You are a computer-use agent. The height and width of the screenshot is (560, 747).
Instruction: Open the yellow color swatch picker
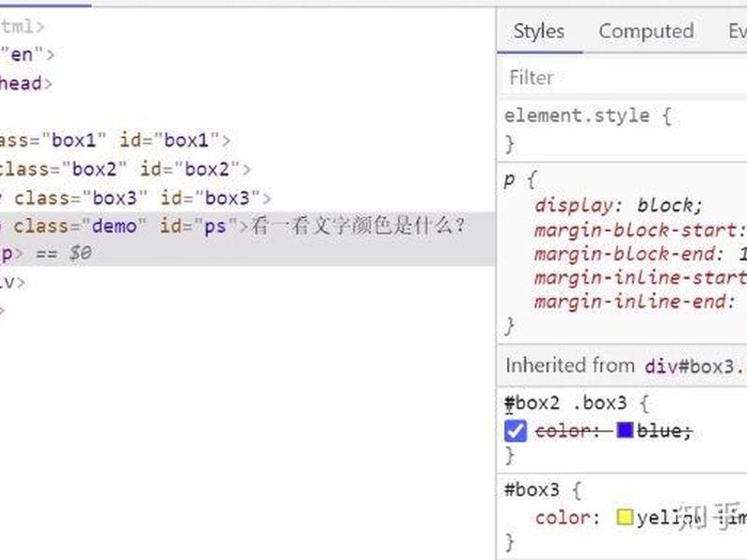point(625,517)
